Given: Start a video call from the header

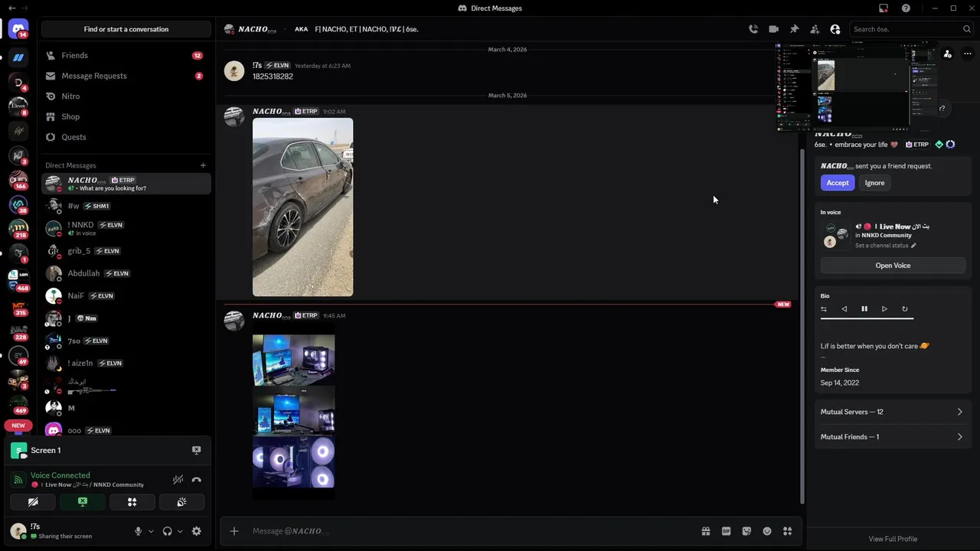Looking at the screenshot, I should coord(773,29).
